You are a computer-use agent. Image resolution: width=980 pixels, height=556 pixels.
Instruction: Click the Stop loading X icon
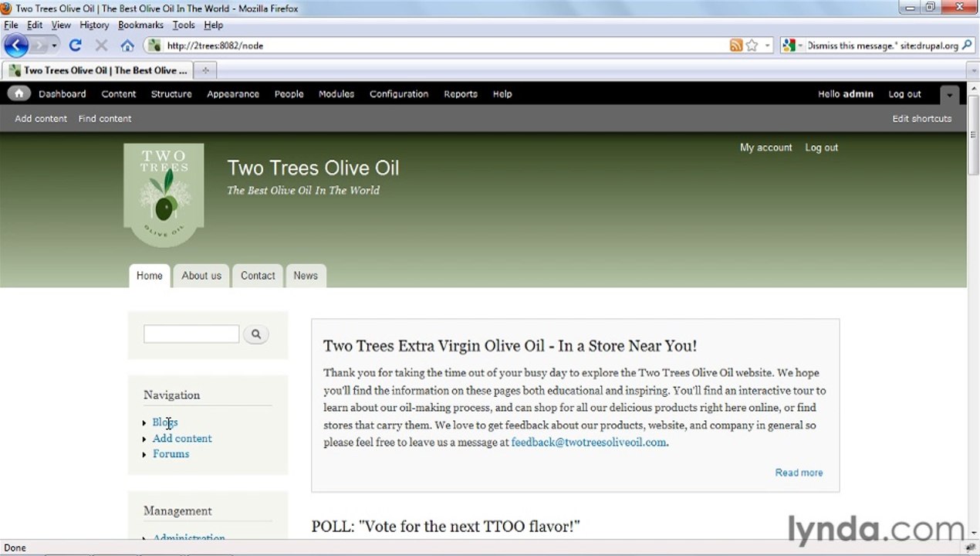(101, 46)
